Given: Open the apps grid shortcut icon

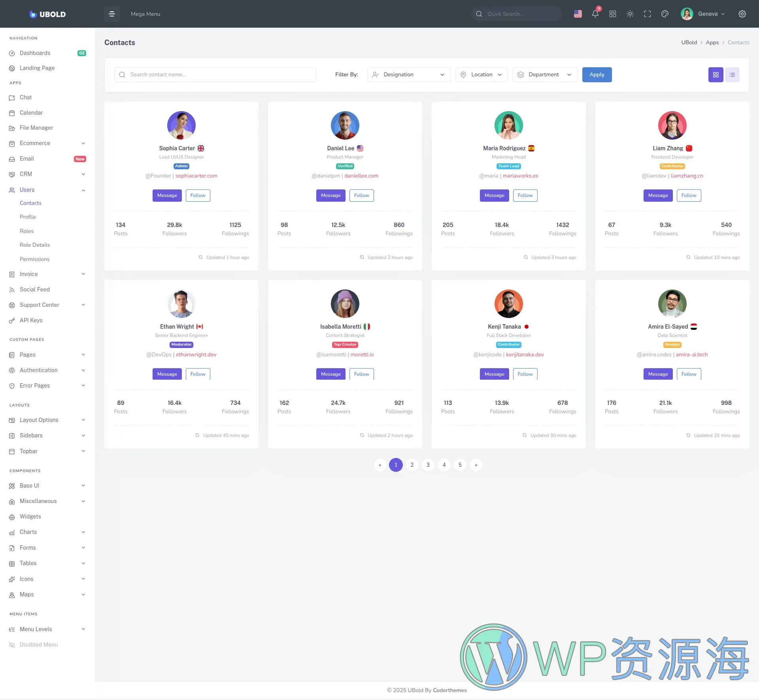Looking at the screenshot, I should (612, 14).
